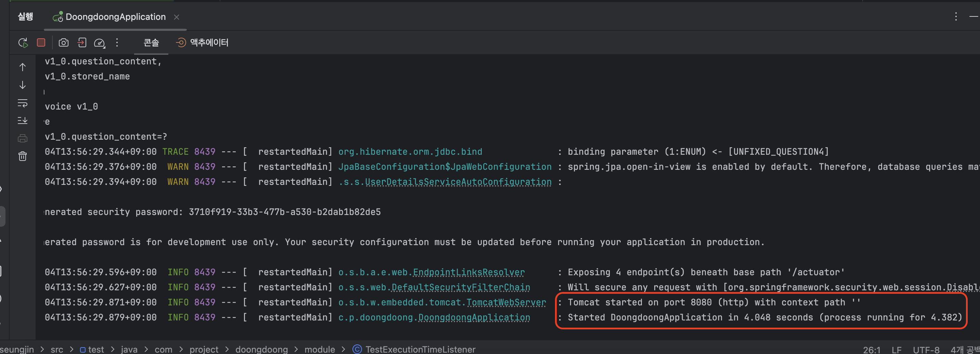Image resolution: width=980 pixels, height=354 pixels.
Task: Change line separator LF in status bar
Action: point(896,350)
